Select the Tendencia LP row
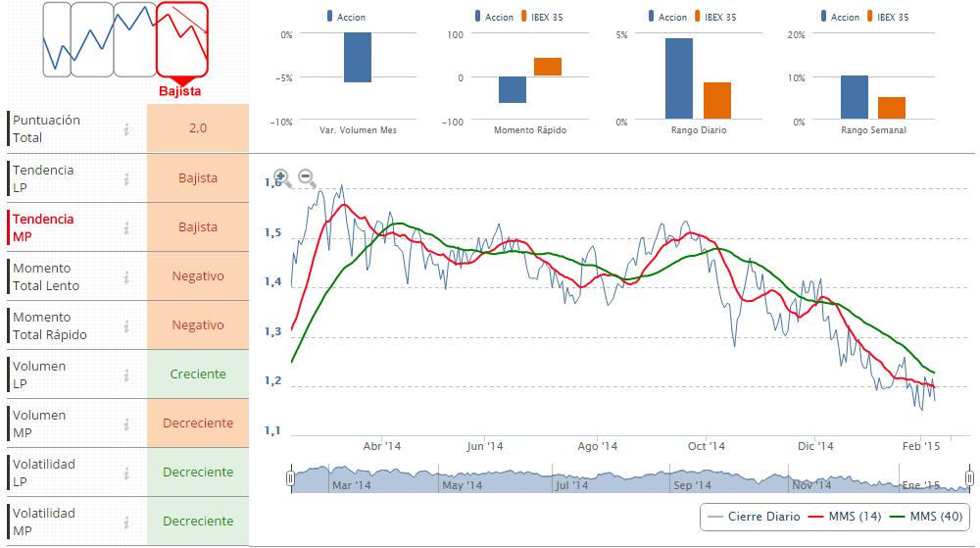 [127, 178]
